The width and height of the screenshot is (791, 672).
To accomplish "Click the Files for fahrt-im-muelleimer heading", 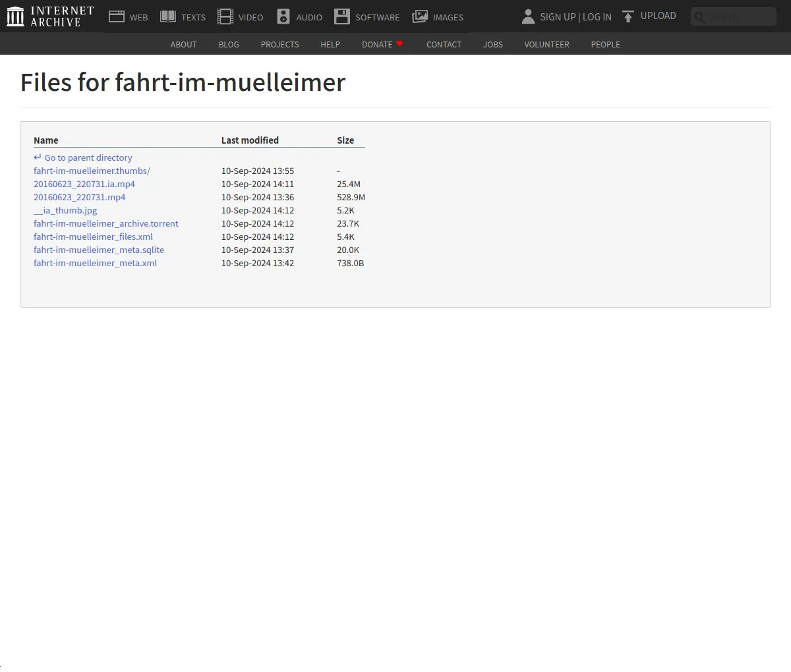I will click(x=183, y=82).
